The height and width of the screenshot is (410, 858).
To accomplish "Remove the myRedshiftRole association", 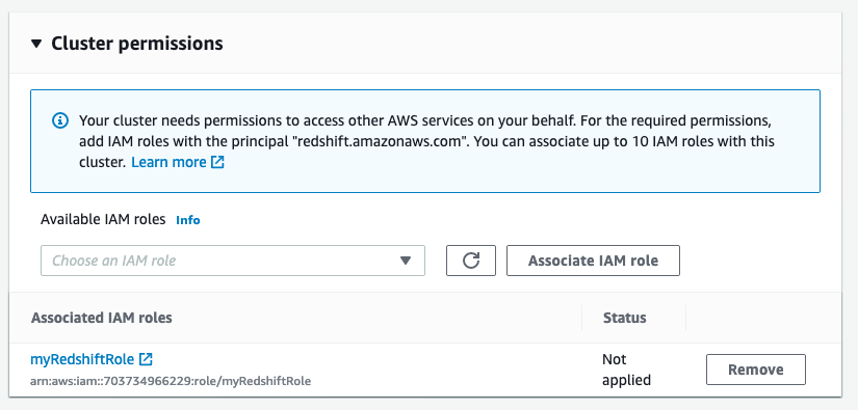I will [x=756, y=369].
